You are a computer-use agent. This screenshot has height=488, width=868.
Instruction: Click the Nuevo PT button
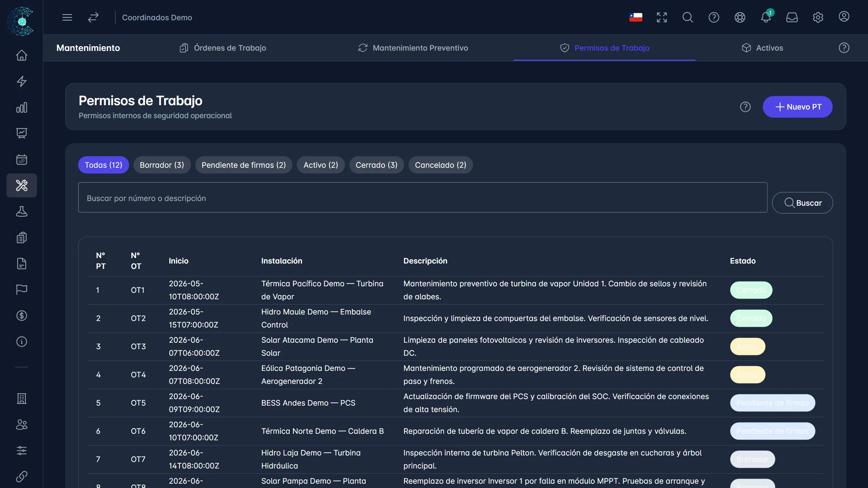[x=798, y=107]
